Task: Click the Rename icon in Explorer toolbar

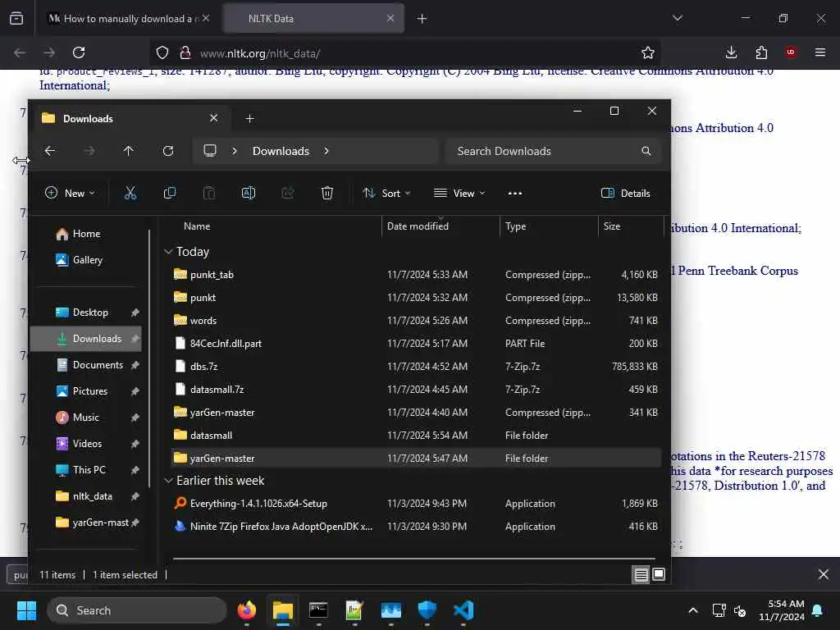Action: [249, 193]
